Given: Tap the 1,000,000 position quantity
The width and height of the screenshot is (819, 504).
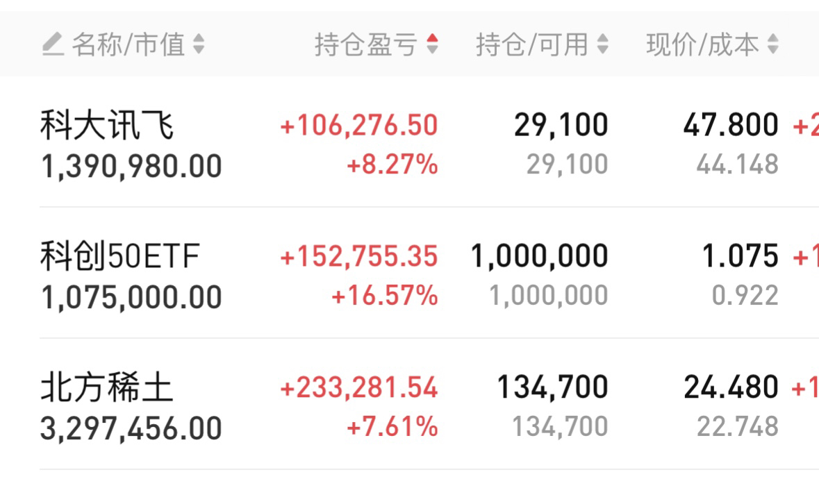Looking at the screenshot, I should click(x=540, y=256).
